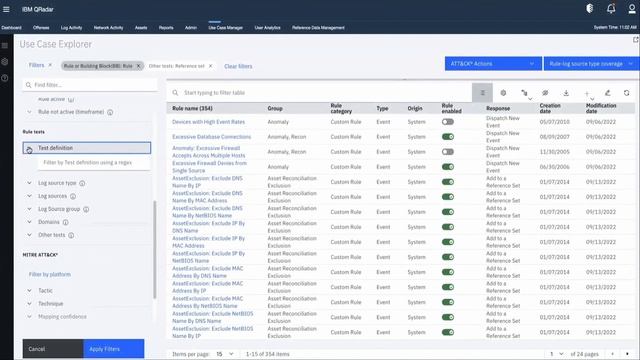Open Excessive Database Connections rule link
This screenshot has height=360, width=640.
click(x=211, y=137)
